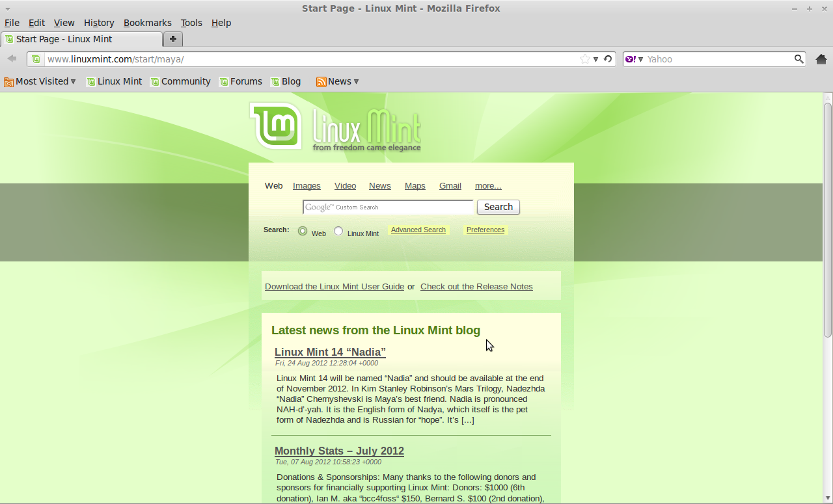Open the Images search link
The height and width of the screenshot is (504, 833).
tap(307, 186)
